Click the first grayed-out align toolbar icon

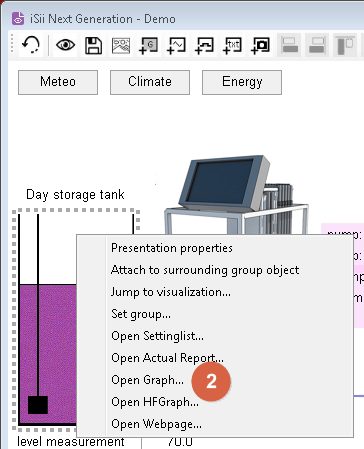pos(289,45)
